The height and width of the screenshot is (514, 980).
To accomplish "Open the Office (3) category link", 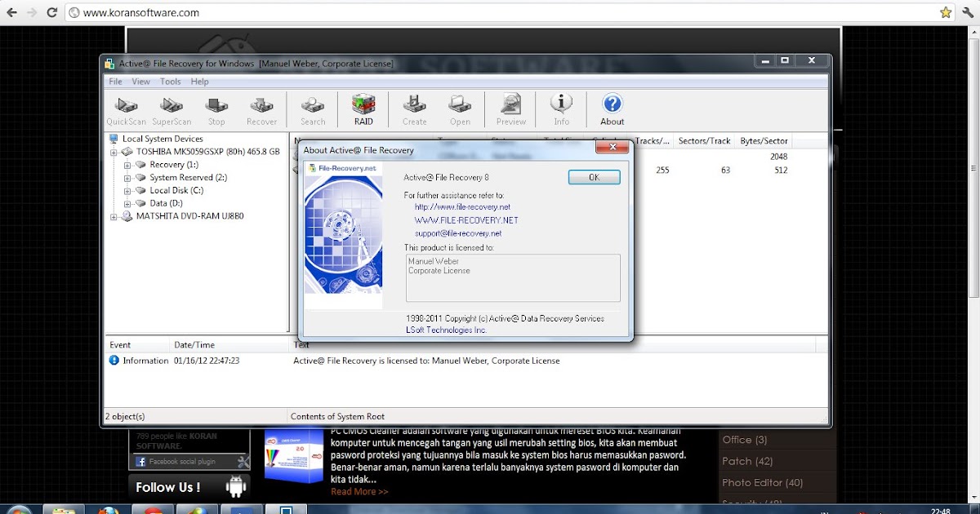I will coord(744,440).
